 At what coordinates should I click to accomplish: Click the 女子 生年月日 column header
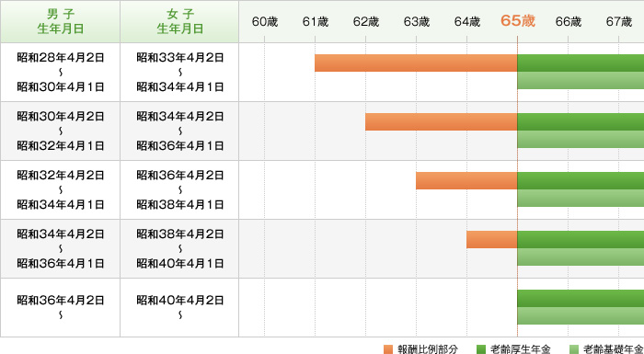tap(179, 22)
